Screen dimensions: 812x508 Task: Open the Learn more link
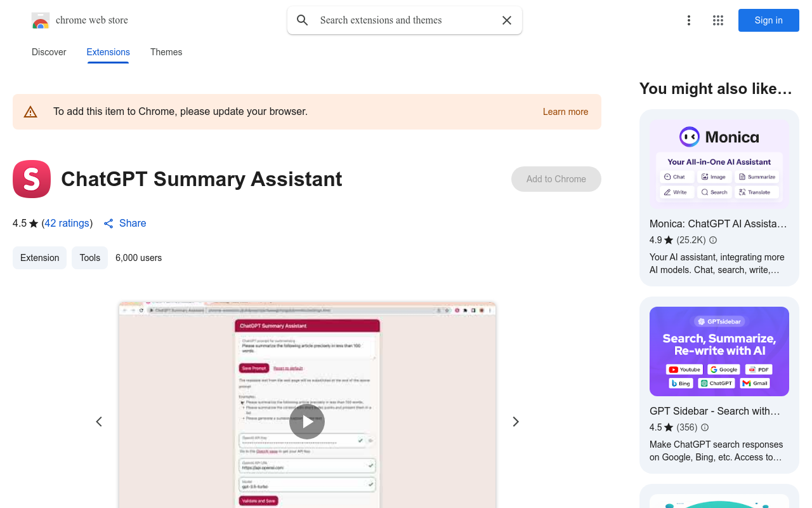point(565,112)
